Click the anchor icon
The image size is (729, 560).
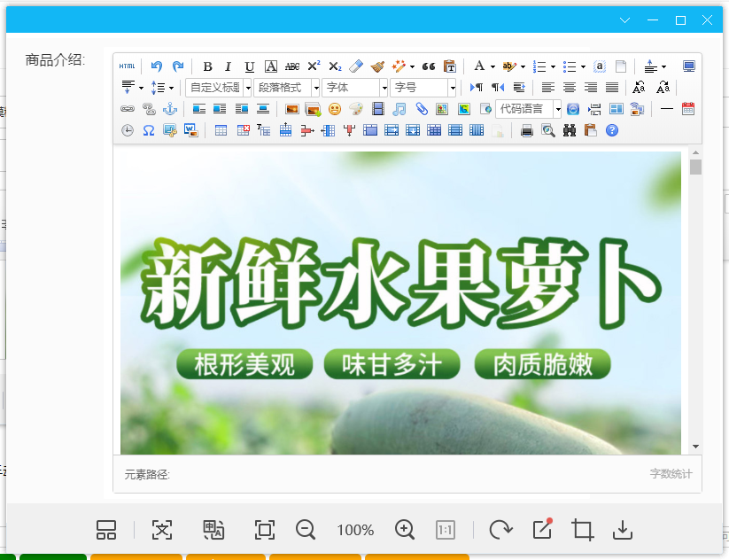[170, 109]
